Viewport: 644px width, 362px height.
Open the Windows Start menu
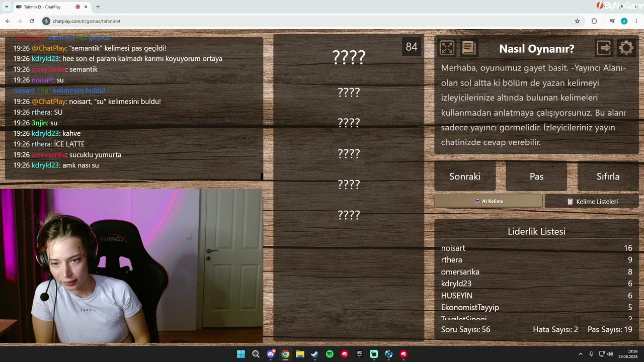pyautogui.click(x=241, y=354)
